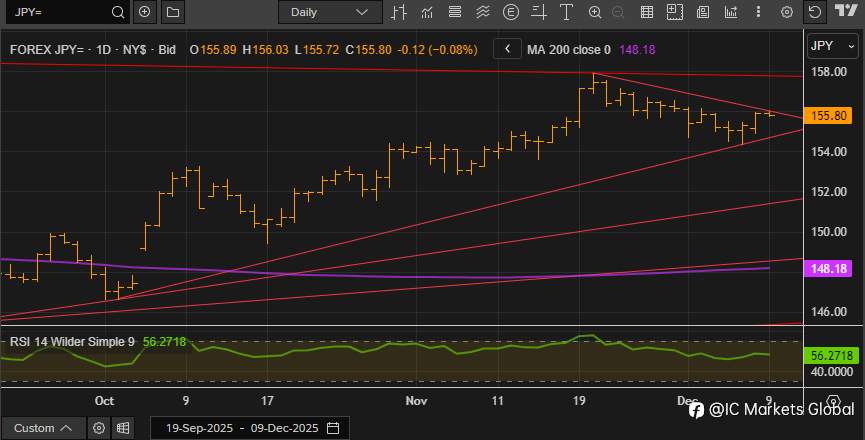This screenshot has width=865, height=440.
Task: Click the 40.0000 RSI axis label
Action: pyautogui.click(x=832, y=372)
